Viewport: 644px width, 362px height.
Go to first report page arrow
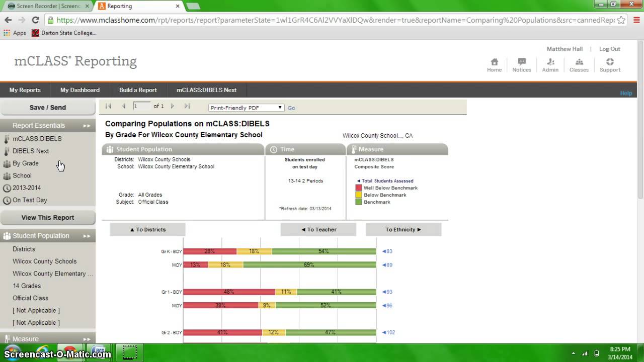[x=108, y=106]
